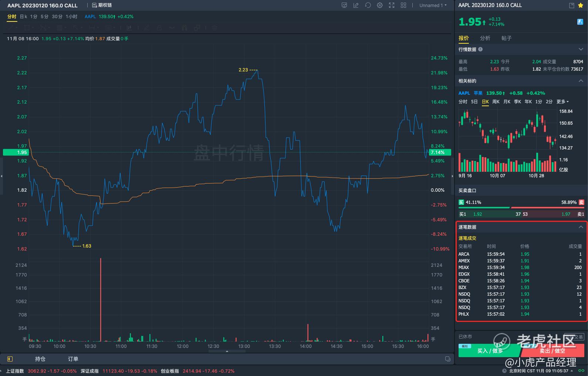The image size is (588, 376).
Task: Click the clock icon beside 北京时间
Action: pos(504,371)
